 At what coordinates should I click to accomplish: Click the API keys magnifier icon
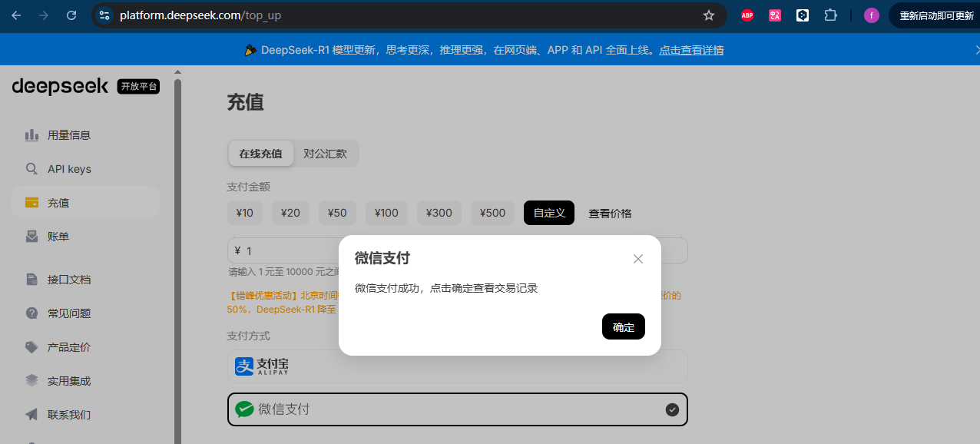coord(31,169)
